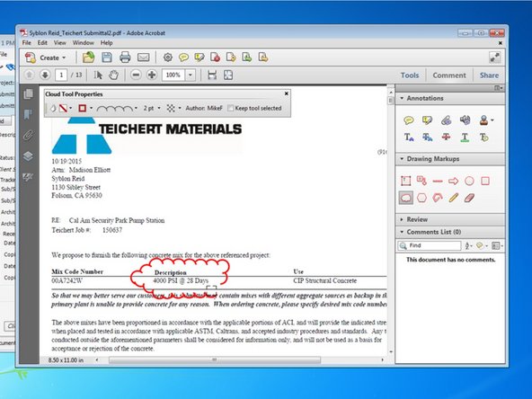Open the opacity checkerboard dropdown
The height and width of the screenshot is (399, 532).
pyautogui.click(x=173, y=108)
